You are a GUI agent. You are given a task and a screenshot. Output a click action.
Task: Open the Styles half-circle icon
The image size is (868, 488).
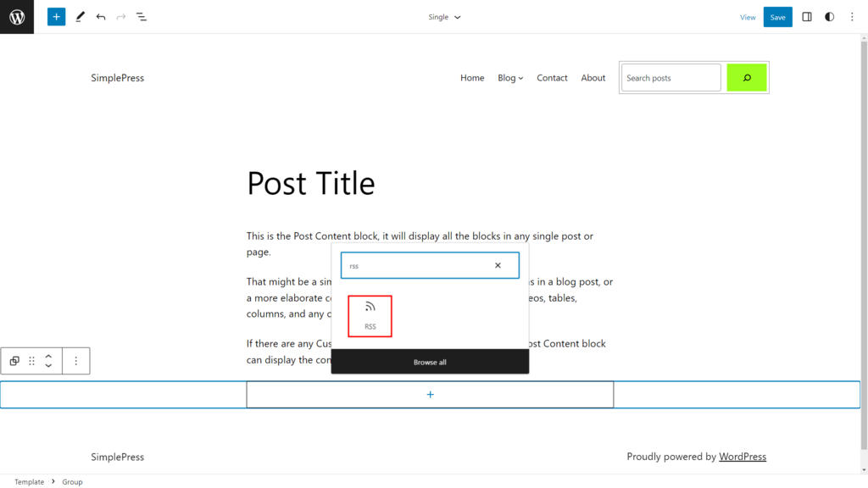pos(828,16)
